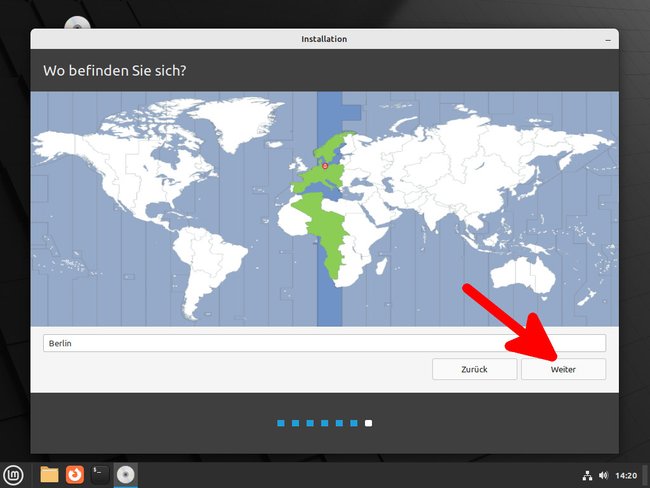This screenshot has width=650, height=488.
Task: Open the Terminal from the panel
Action: (x=100, y=475)
